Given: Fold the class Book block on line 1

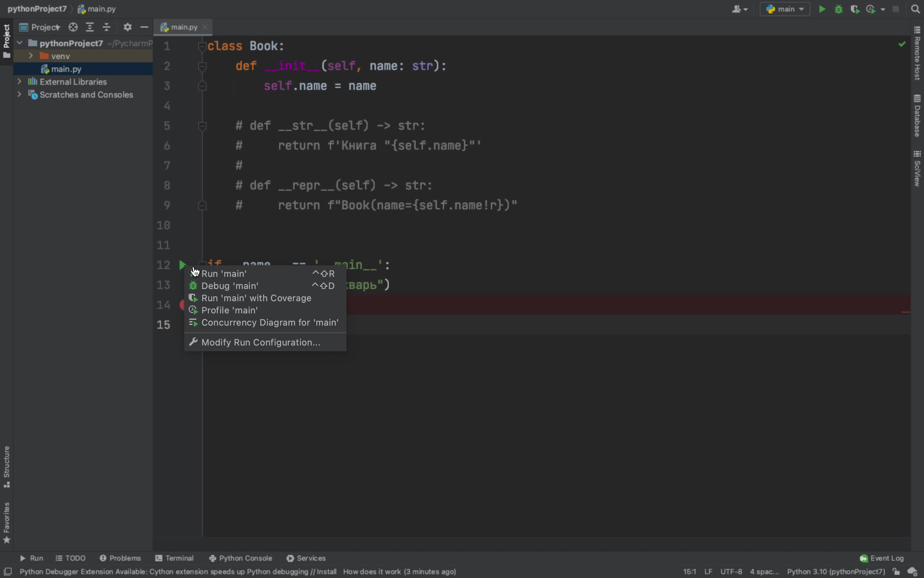Looking at the screenshot, I should (202, 46).
